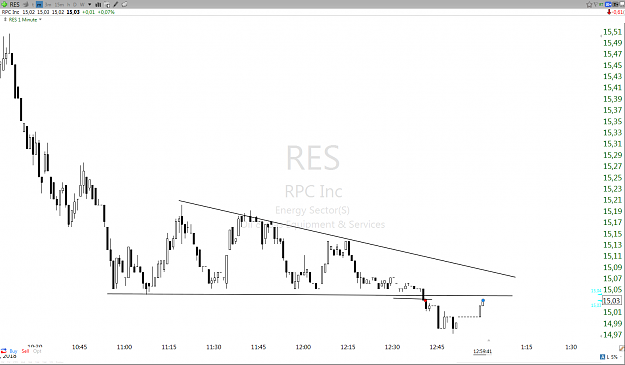Click the red down arrow change indicator
Image resolution: width=625 pixels, height=365 pixels.
[x=609, y=12]
